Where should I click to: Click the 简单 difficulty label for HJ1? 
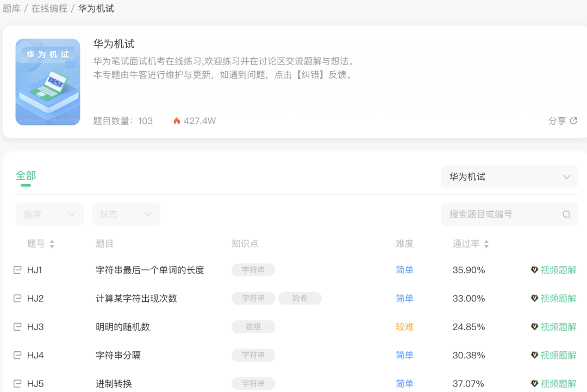click(405, 270)
